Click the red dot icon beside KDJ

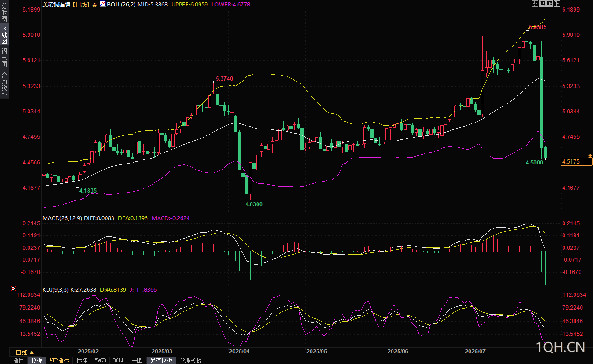click(12, 289)
